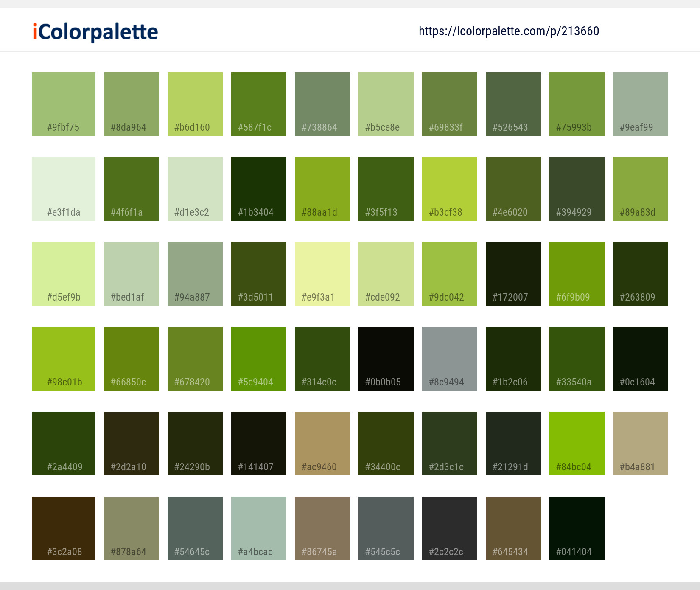The width and height of the screenshot is (700, 590).
Task: Pick the #33540a swatch
Action: pos(577,359)
